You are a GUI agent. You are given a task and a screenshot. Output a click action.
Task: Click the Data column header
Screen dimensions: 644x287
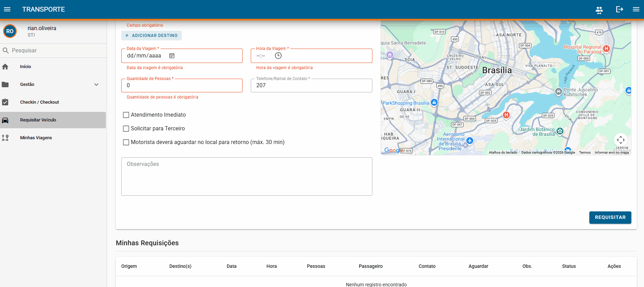coord(232,266)
